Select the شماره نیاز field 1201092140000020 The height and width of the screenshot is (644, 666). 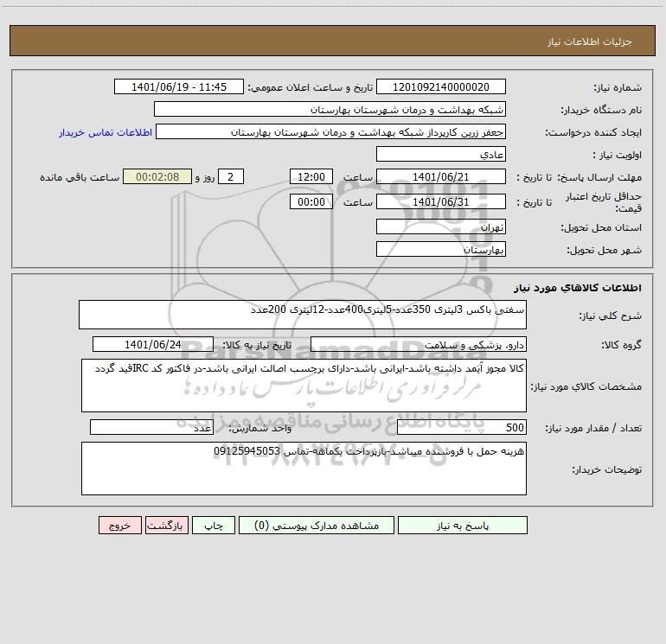(441, 86)
